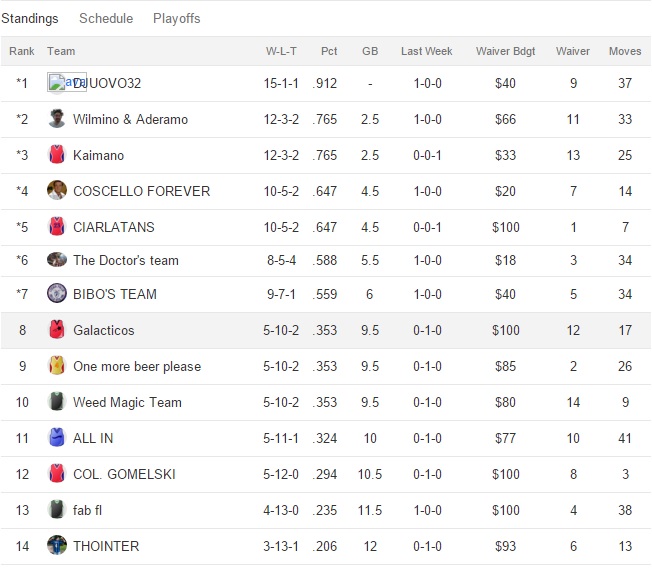Screen dimensions: 652x571
Task: Click the Weed Magic Team dark jersey icon
Action: coord(56,403)
